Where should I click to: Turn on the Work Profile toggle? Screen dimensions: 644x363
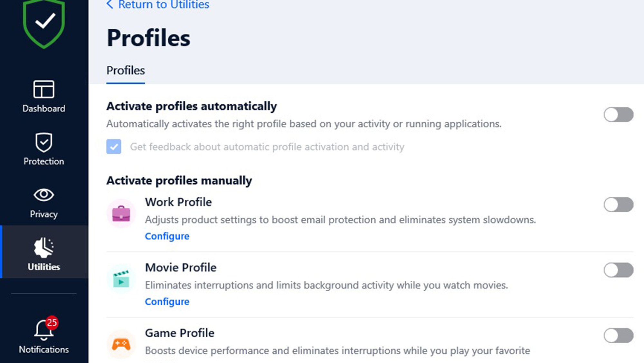point(618,205)
